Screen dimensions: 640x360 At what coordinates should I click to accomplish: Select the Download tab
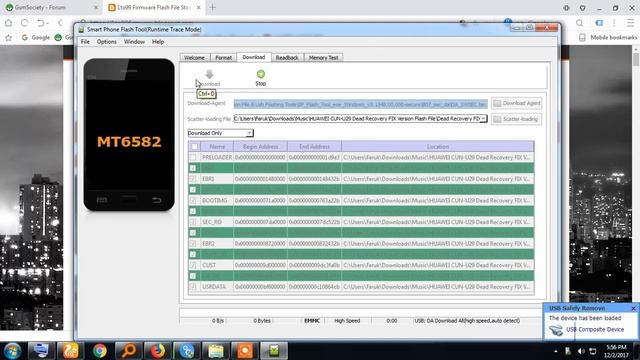pos(253,57)
